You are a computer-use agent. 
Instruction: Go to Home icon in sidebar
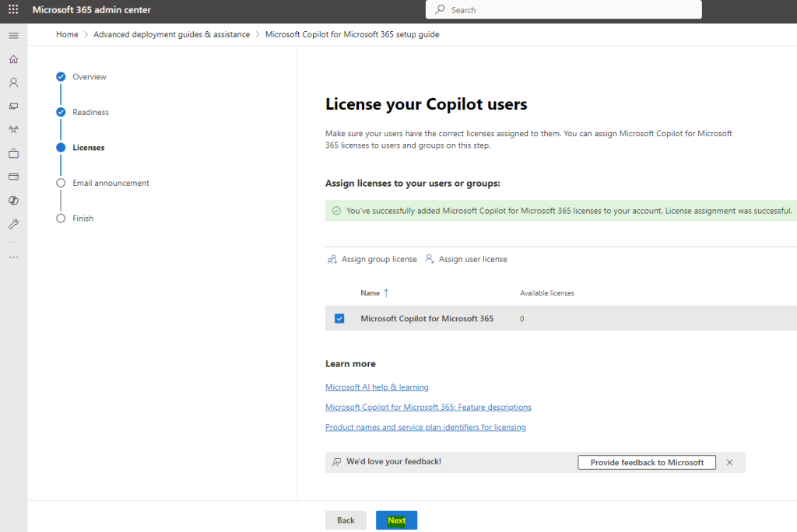[14, 59]
